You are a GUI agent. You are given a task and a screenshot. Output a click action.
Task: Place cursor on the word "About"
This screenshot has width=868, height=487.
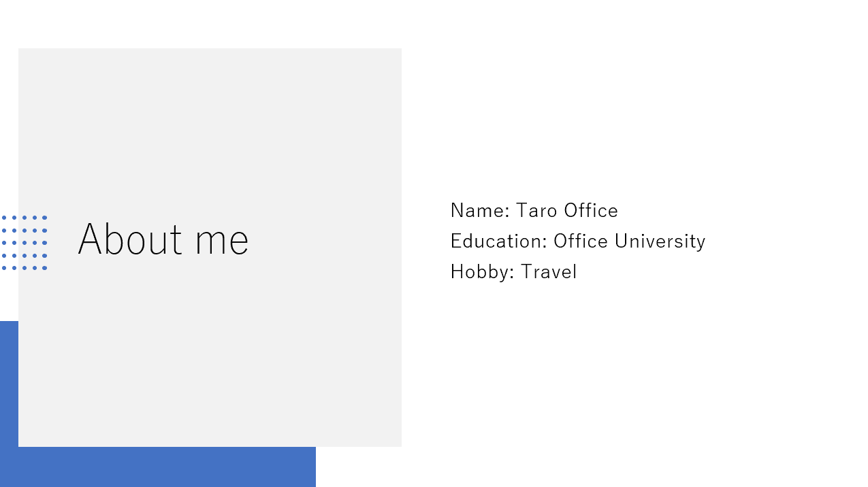(131, 239)
